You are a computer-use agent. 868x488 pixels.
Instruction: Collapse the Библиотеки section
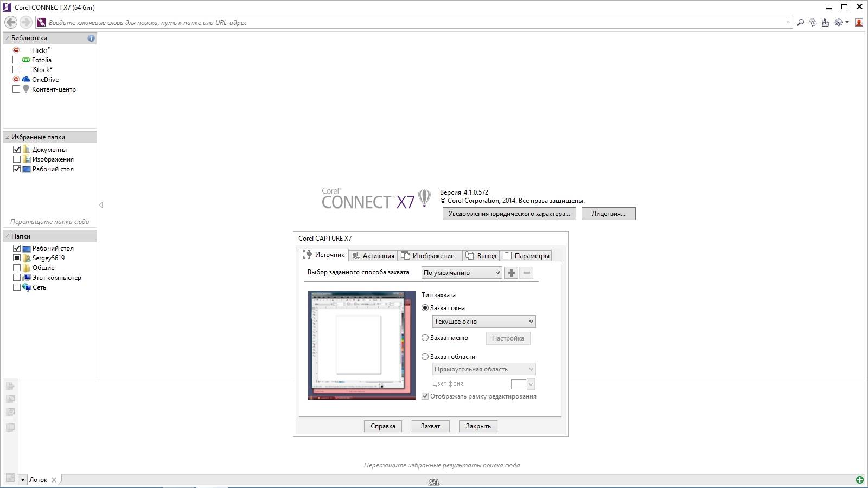coord(8,38)
